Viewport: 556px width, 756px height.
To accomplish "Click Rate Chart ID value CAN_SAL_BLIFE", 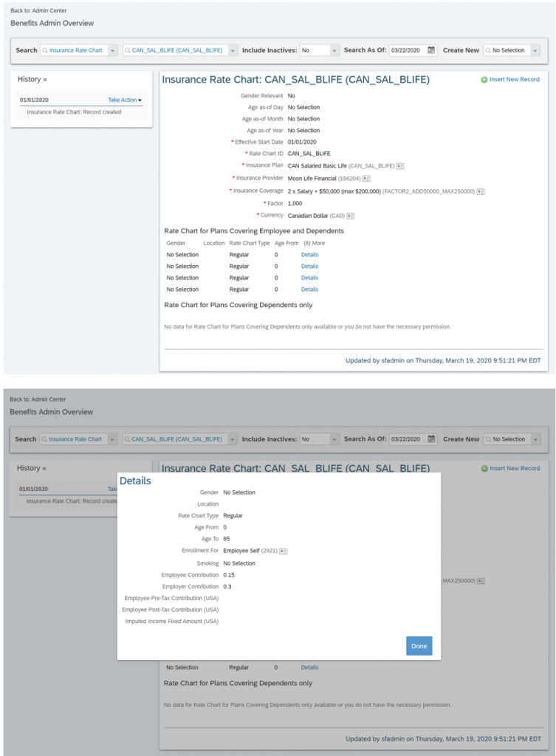I will click(309, 154).
